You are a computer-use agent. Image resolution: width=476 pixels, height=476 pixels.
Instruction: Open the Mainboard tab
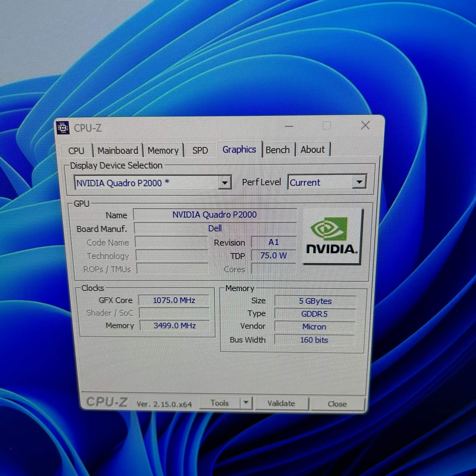(118, 150)
